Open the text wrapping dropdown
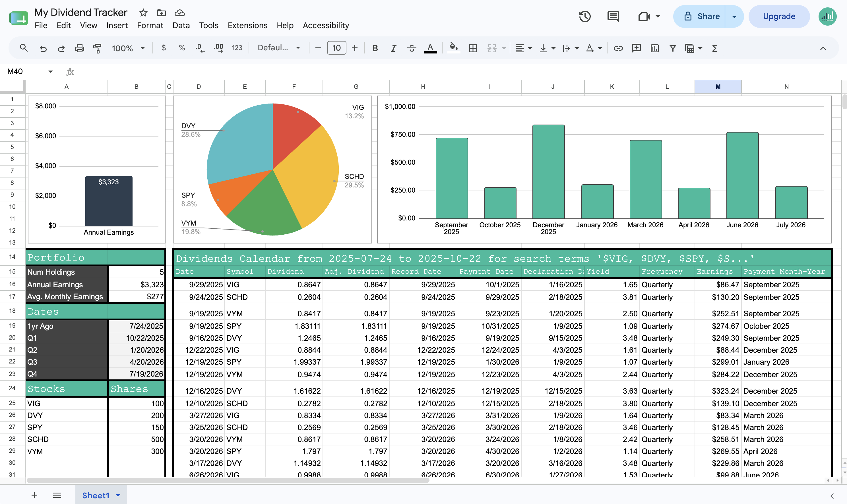Viewport: 847px width, 504px height. [570, 48]
